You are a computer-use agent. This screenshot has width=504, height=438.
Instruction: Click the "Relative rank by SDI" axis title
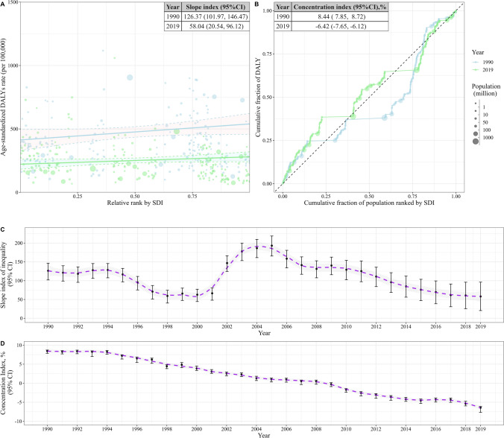(135, 203)
